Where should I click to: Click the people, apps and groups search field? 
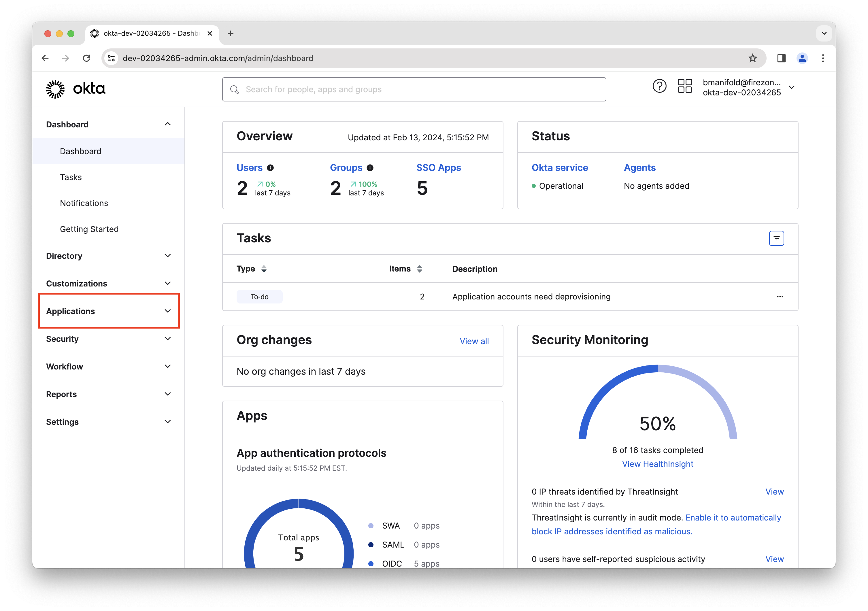(414, 90)
